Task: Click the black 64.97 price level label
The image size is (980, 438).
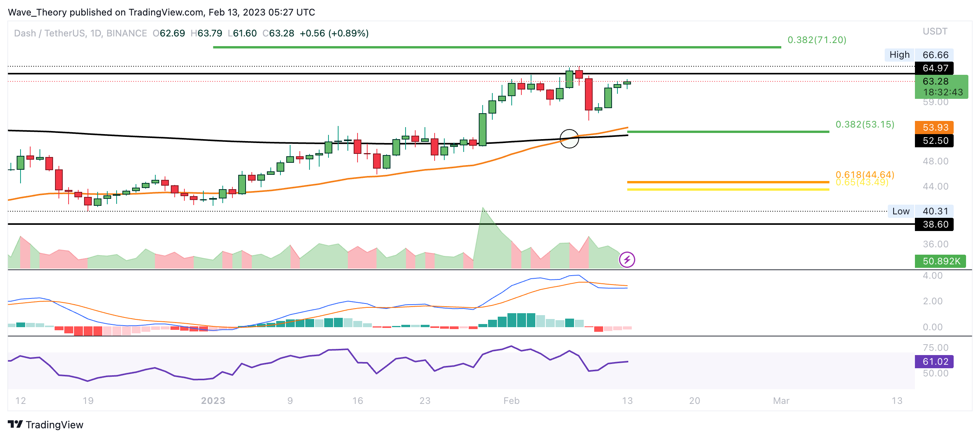Action: (x=934, y=68)
